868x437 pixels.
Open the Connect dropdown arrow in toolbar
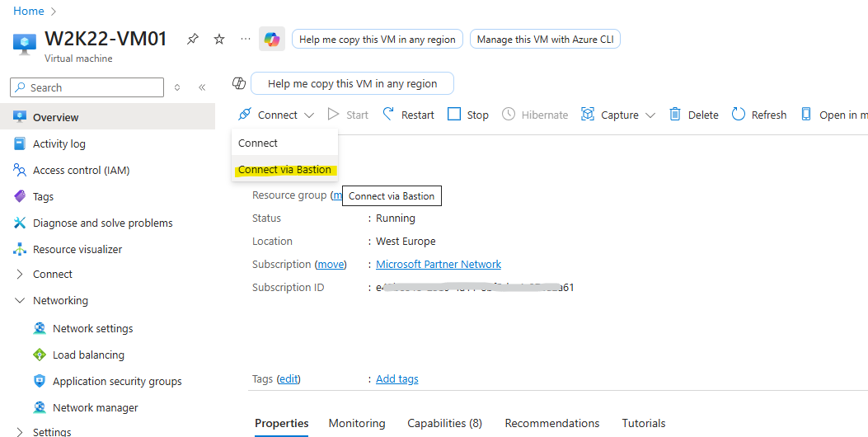point(309,115)
